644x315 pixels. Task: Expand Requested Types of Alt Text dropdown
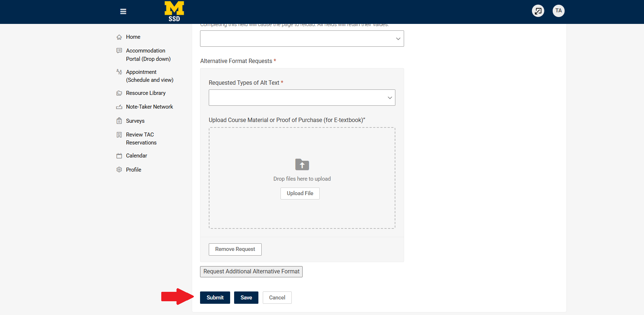(302, 98)
